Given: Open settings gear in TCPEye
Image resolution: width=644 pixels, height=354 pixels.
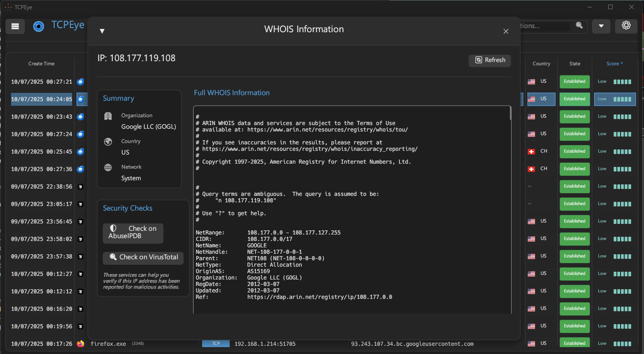Looking at the screenshot, I should click(x=626, y=26).
